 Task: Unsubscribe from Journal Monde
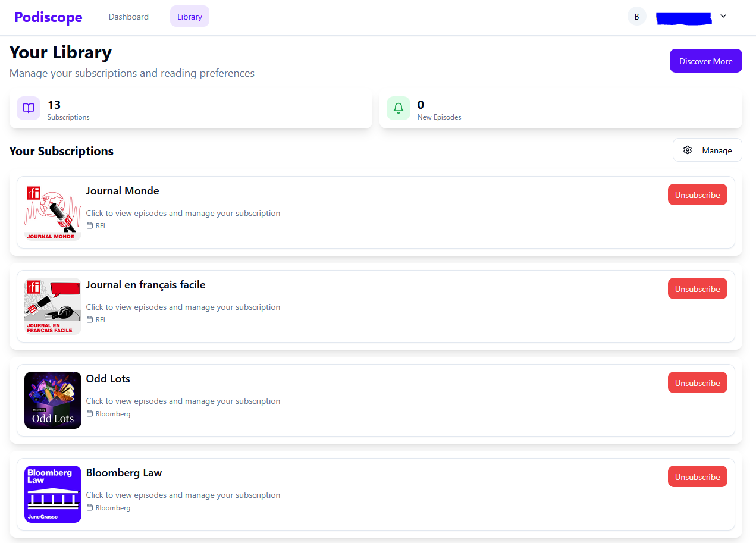click(697, 195)
